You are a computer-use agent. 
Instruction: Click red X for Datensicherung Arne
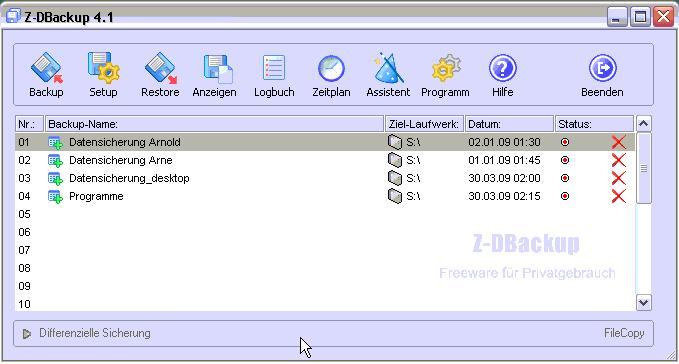(619, 160)
